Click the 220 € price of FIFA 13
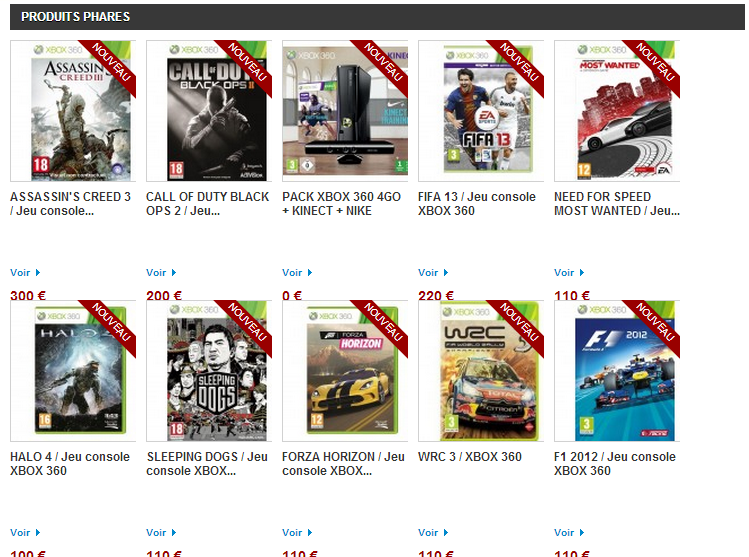749x557 pixels. coord(436,296)
